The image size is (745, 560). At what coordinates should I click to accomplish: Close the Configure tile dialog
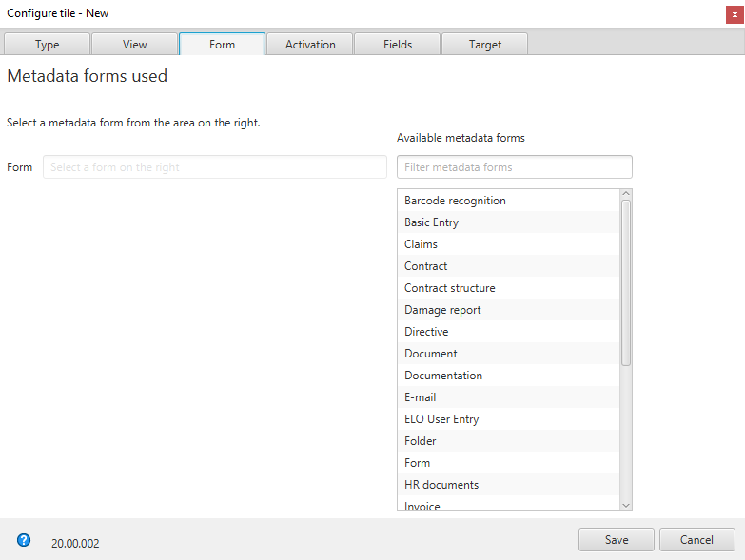click(735, 13)
